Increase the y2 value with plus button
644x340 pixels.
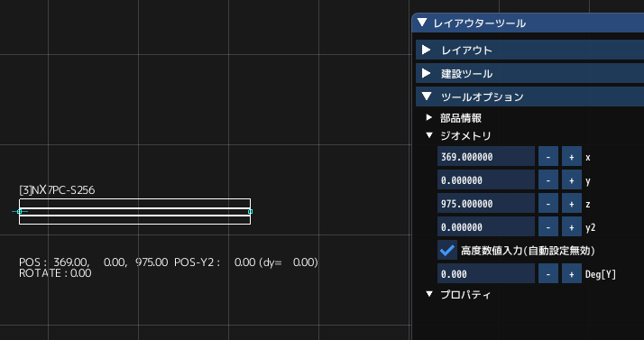point(572,226)
